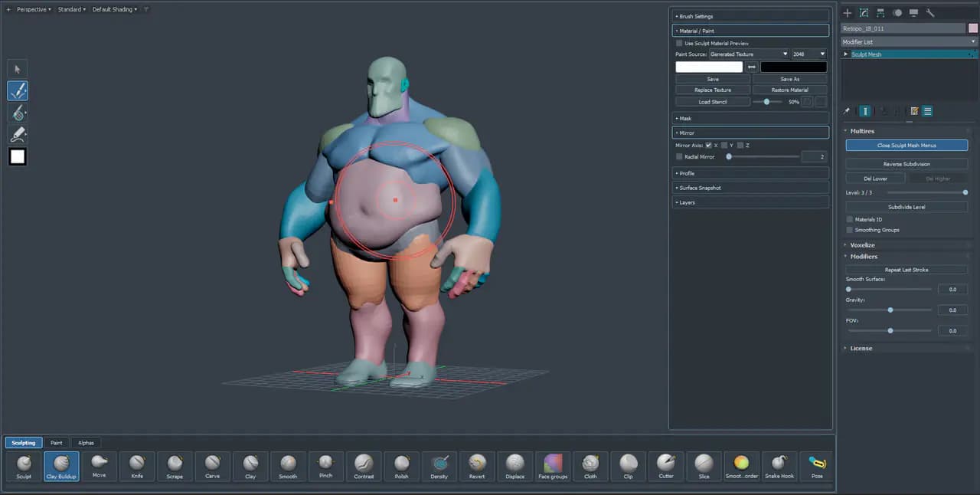Screen dimensions: 980x495
Task: Open the Default Shading viewport menu
Action: point(115,9)
